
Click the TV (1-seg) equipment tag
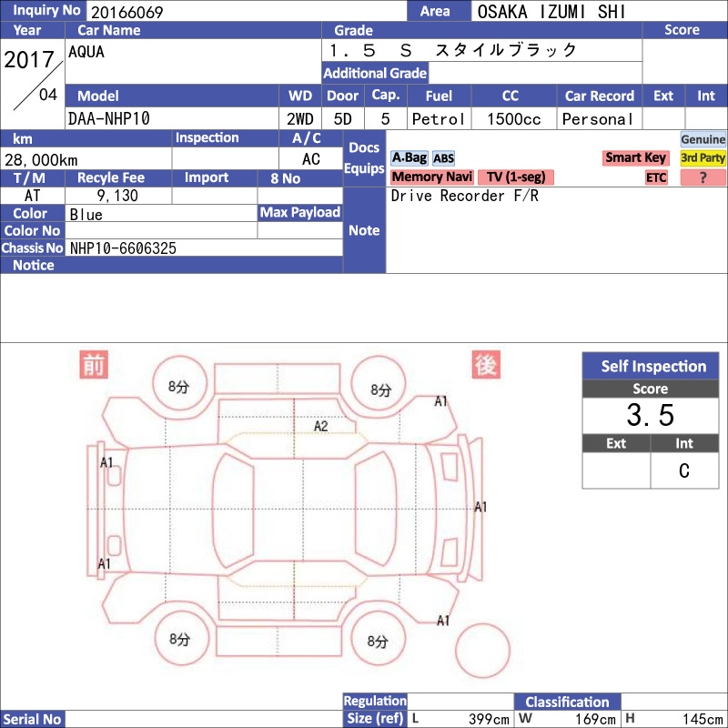click(x=516, y=177)
